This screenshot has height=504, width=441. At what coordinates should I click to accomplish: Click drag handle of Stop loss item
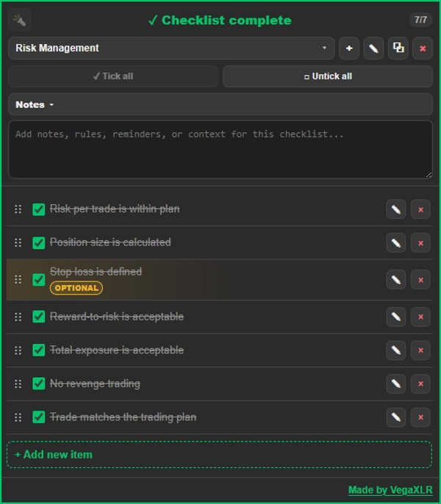(x=18, y=279)
